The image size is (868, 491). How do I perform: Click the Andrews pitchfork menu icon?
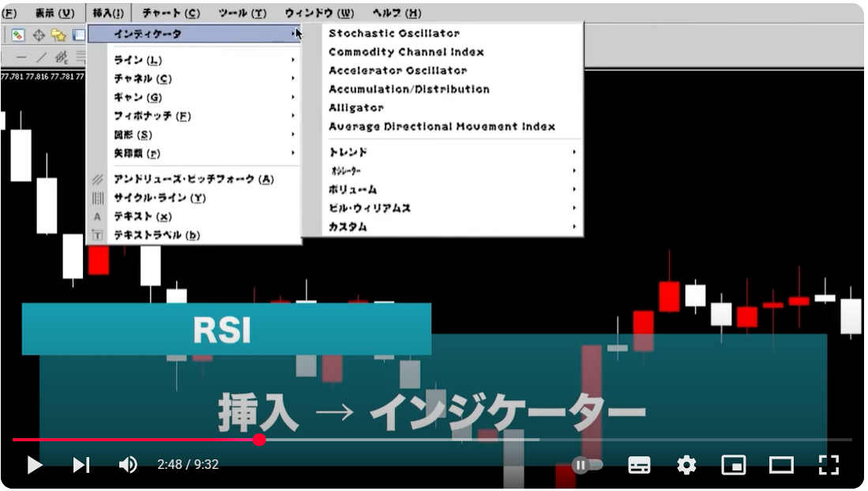click(97, 179)
